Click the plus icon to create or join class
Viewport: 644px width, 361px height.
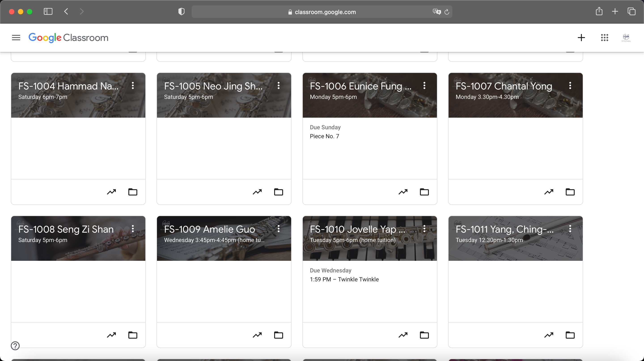[581, 38]
